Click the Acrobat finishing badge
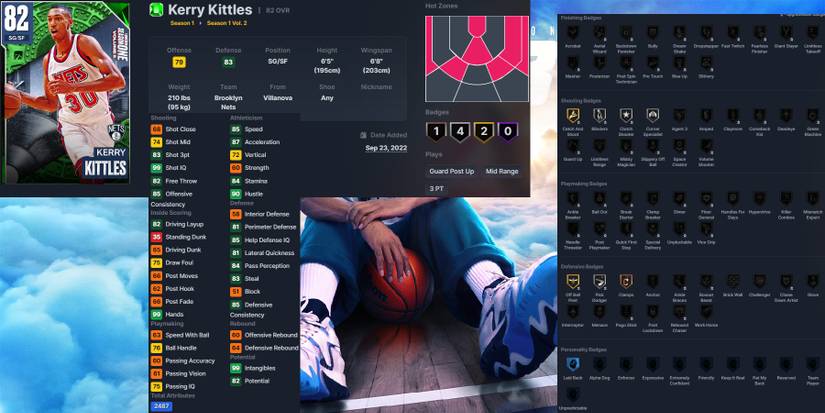This screenshot has height=413, width=825. pyautogui.click(x=573, y=32)
